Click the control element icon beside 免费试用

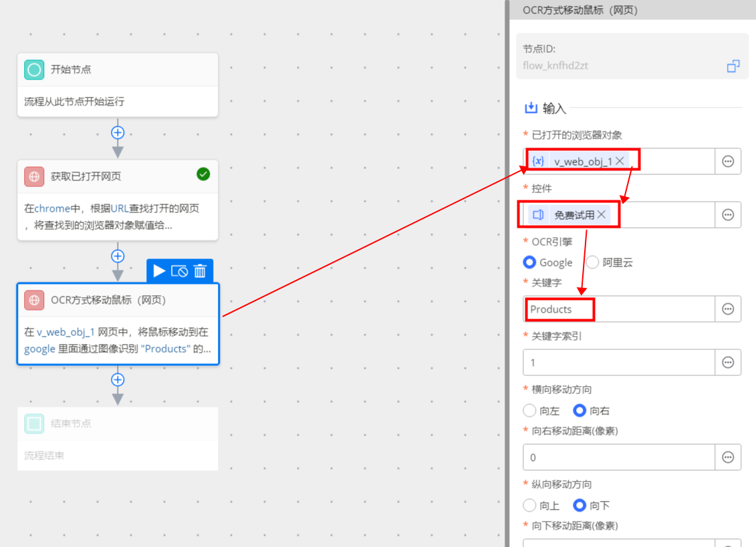538,214
